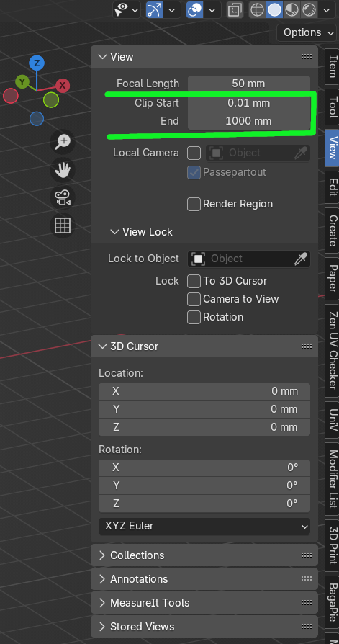The image size is (339, 644).
Task: Click the cursor Rotation Y field
Action: tap(204, 486)
